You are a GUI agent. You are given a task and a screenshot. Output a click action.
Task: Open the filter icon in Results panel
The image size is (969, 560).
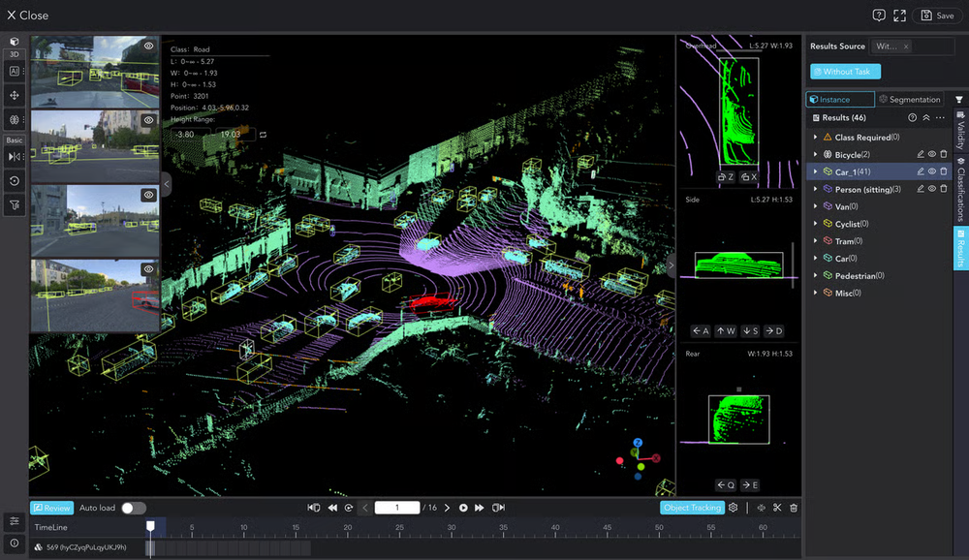(x=959, y=100)
